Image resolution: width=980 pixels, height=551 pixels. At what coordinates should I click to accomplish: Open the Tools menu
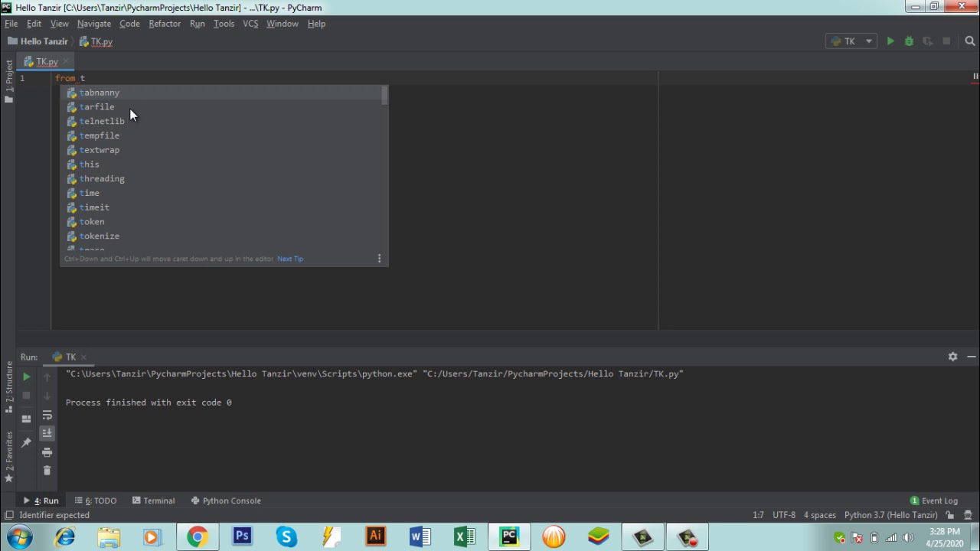point(224,24)
